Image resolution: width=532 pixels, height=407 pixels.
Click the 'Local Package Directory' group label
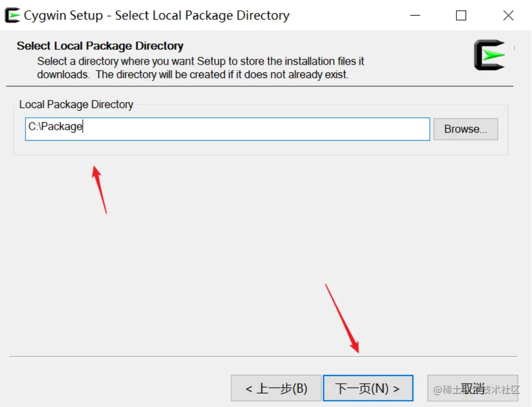76,104
